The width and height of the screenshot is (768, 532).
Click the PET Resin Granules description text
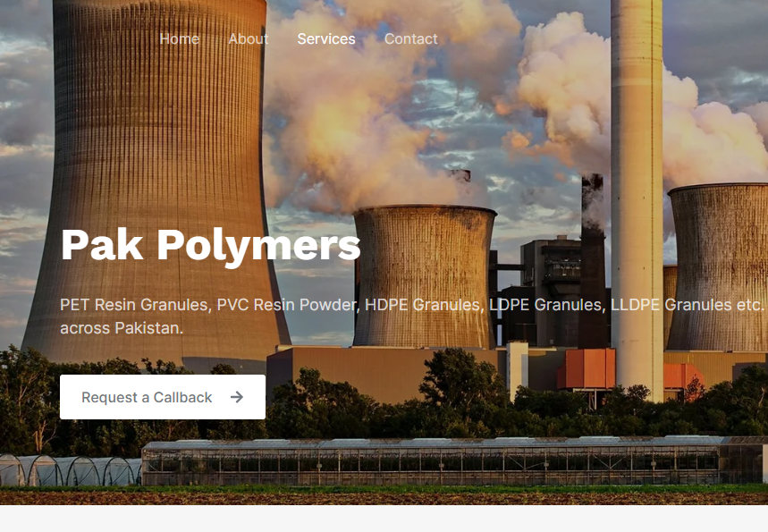point(411,316)
